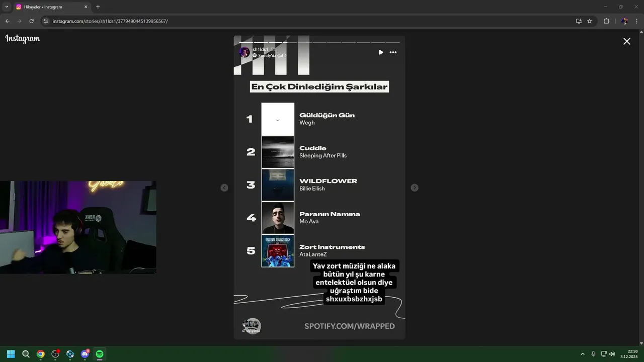
Task: Open Windows taskbar search
Action: (26, 354)
